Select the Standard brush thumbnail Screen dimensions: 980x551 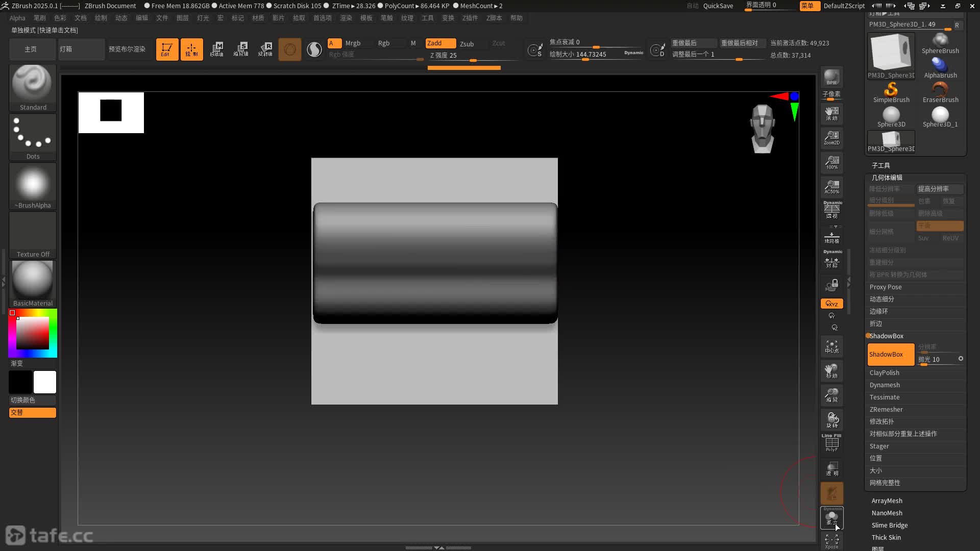click(x=33, y=88)
